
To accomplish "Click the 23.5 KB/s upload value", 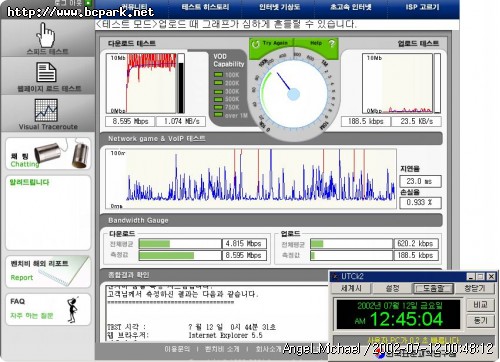I will pos(417,121).
